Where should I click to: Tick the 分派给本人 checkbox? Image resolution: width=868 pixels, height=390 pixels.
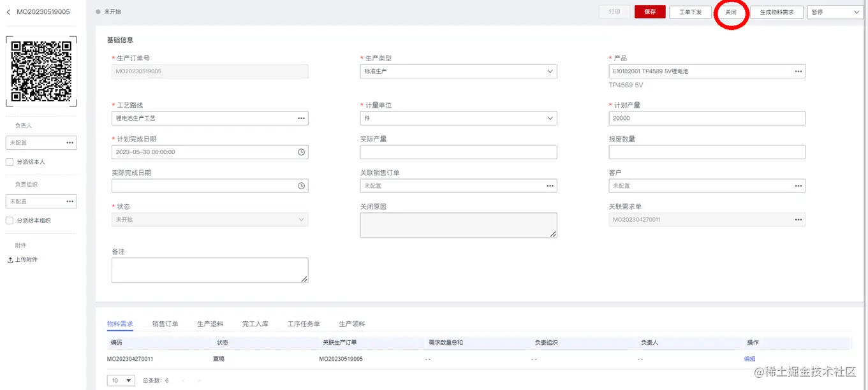(x=10, y=162)
